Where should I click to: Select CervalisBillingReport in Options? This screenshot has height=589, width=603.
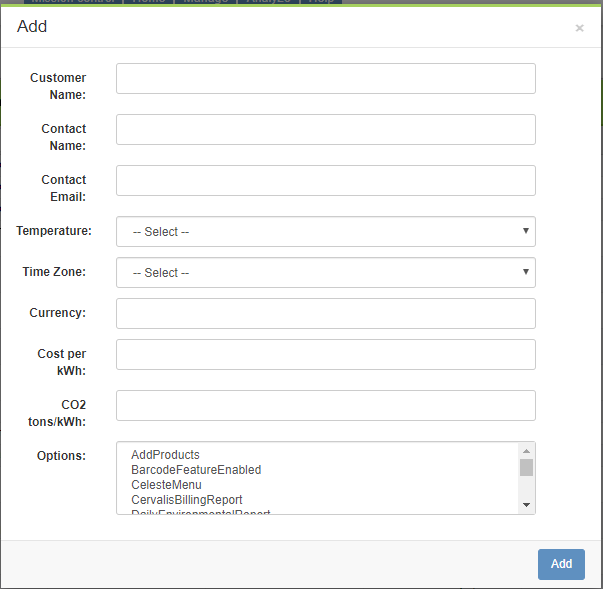pyautogui.click(x=187, y=500)
